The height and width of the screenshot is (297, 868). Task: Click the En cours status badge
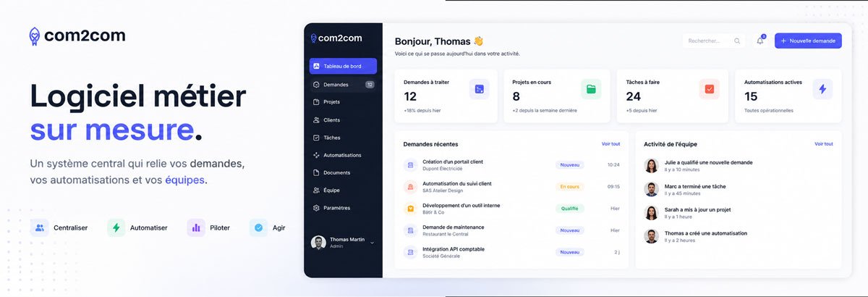point(570,187)
